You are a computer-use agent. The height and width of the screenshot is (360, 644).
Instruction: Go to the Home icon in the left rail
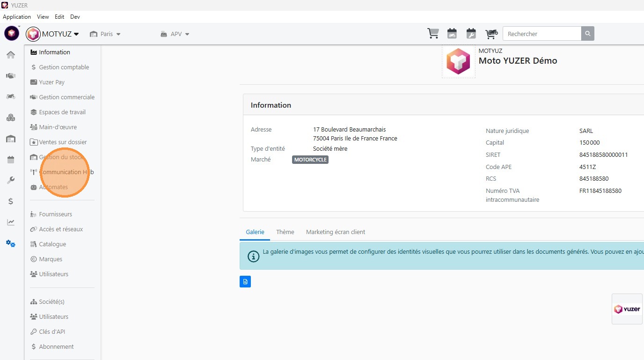pos(11,55)
